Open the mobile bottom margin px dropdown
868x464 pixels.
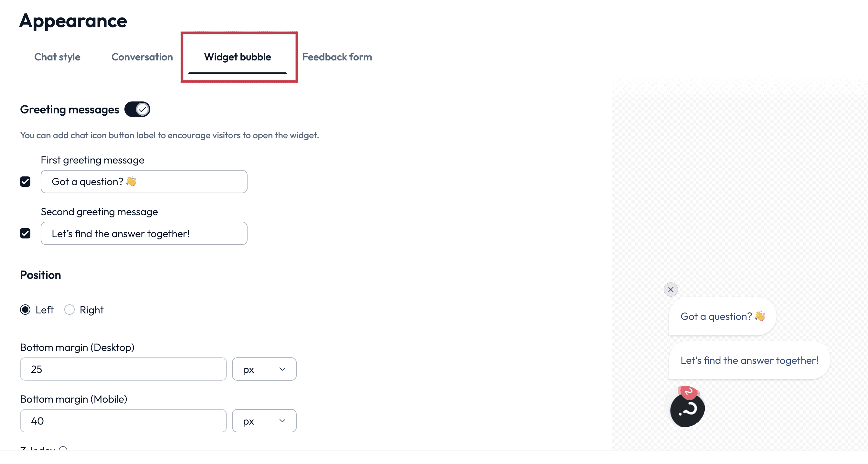point(264,421)
